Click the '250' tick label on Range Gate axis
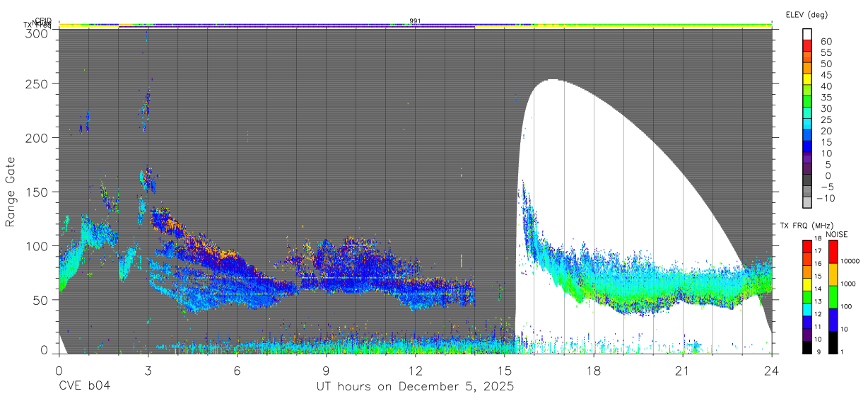The width and height of the screenshot is (868, 401). click(37, 84)
